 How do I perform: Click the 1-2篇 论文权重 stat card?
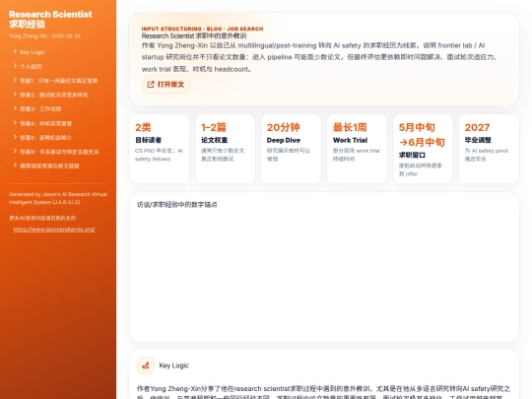click(x=226, y=149)
